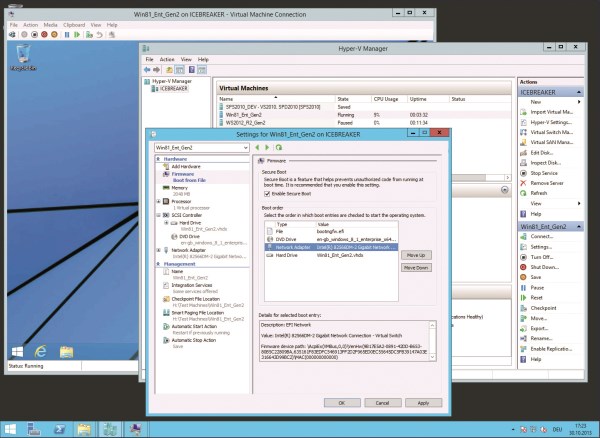
Task: Open Recycle Bin icon on guest desktop
Action: (23, 57)
